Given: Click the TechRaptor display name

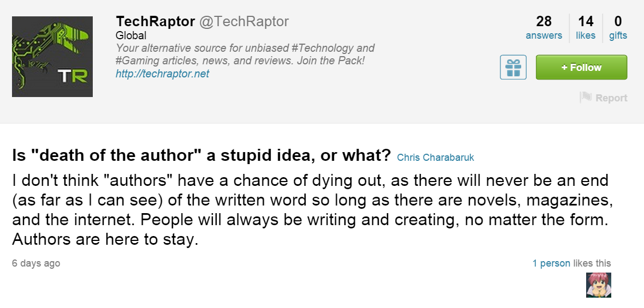Looking at the screenshot, I should coord(156,22).
